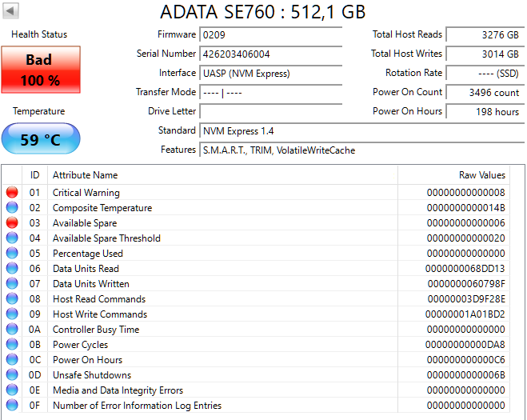Select the Data Units Written status icon
Screen dimensions: 527x420
point(12,283)
